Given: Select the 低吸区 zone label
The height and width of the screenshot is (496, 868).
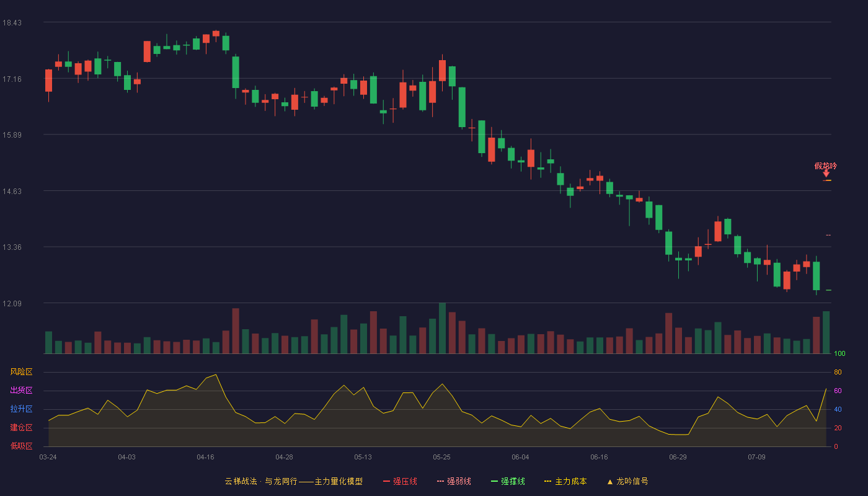Looking at the screenshot, I should [21, 446].
